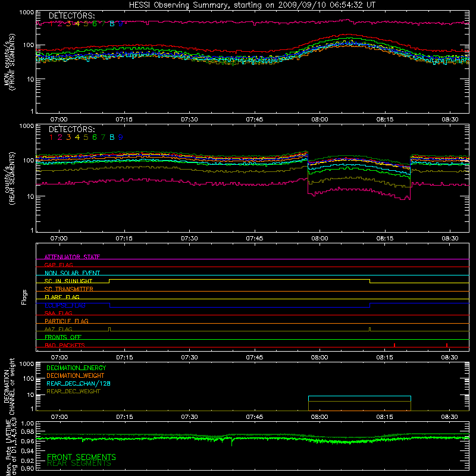
Task: Click the 1000 tick on front segments axis
Action: [26, 12]
